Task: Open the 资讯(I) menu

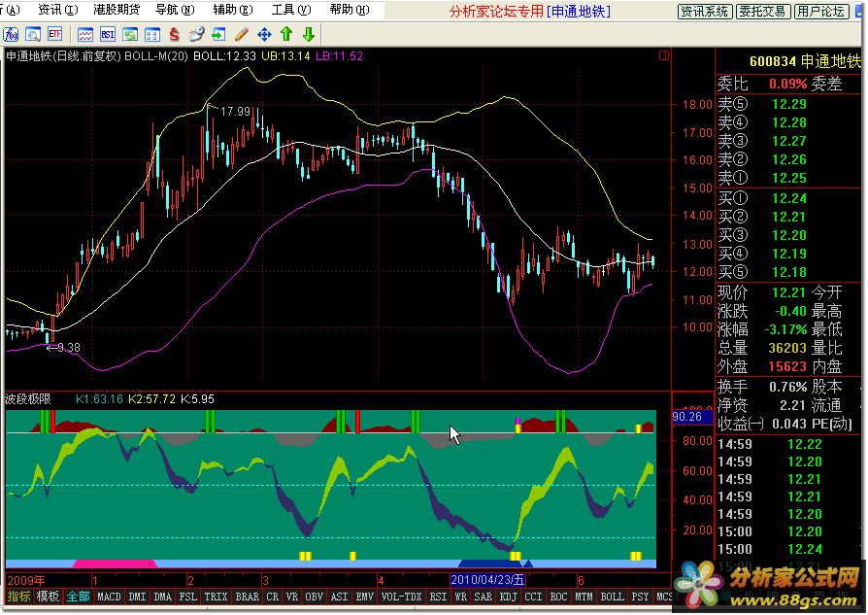Action: pos(58,10)
